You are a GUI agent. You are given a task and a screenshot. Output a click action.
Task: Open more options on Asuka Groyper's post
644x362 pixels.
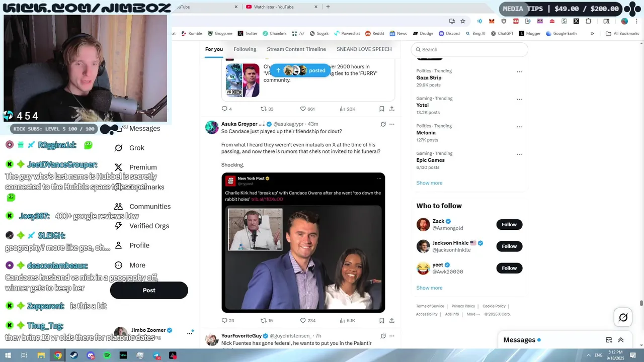click(x=392, y=124)
